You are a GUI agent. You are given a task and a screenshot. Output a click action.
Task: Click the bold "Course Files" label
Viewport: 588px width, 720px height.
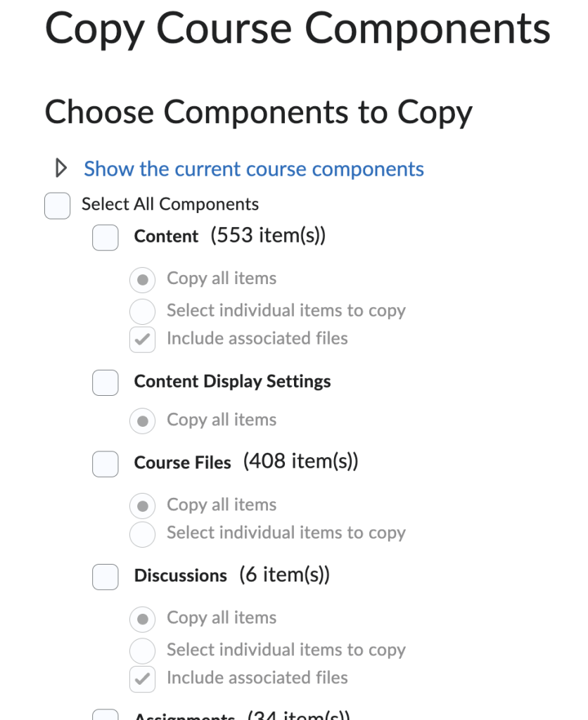183,463
